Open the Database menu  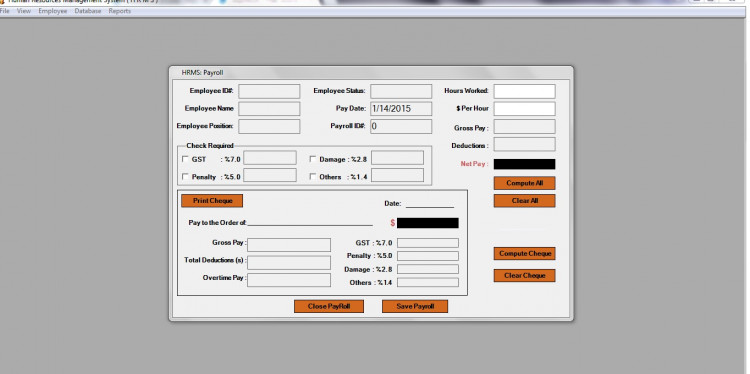[88, 11]
